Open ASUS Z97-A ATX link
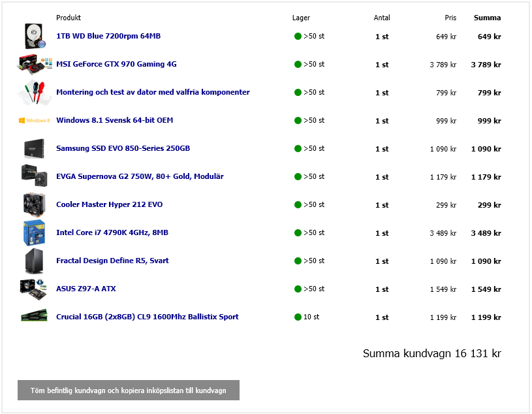 click(x=86, y=289)
